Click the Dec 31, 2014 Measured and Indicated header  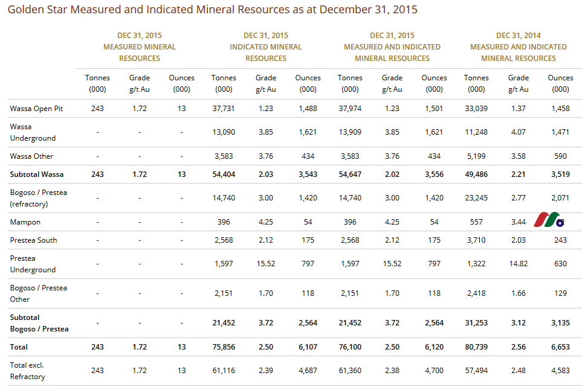[519, 47]
